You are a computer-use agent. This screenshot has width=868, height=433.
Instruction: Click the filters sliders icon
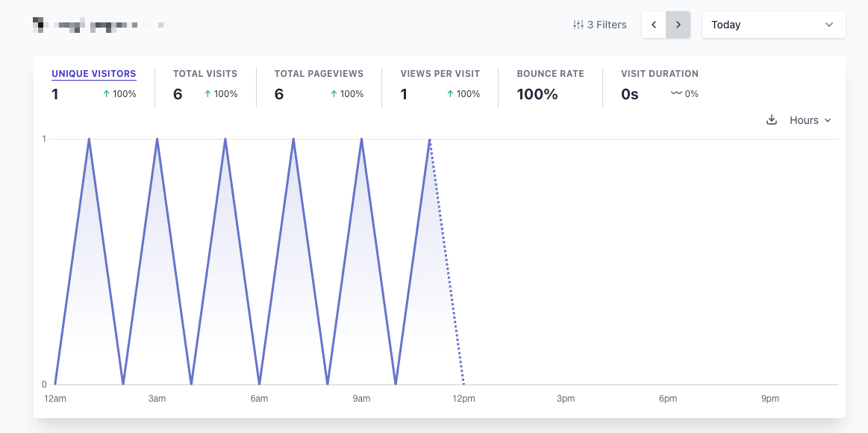(578, 25)
